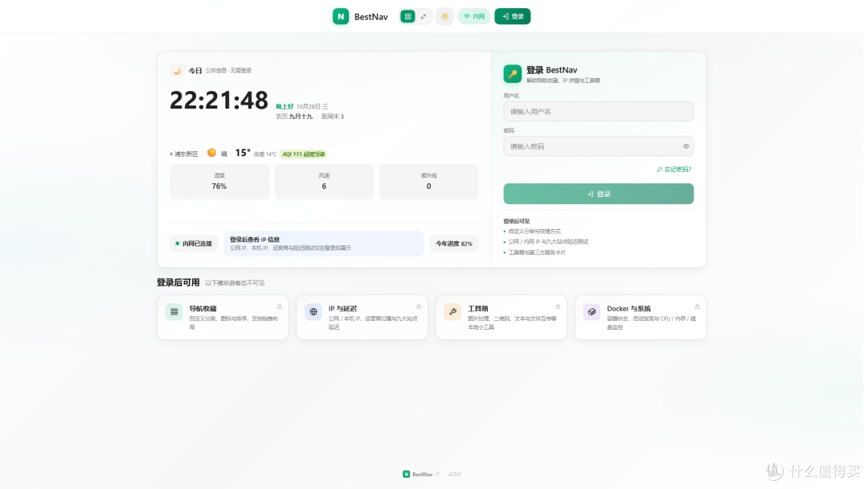
Task: Click the 农历 九月十九 lunar date text
Action: click(294, 117)
